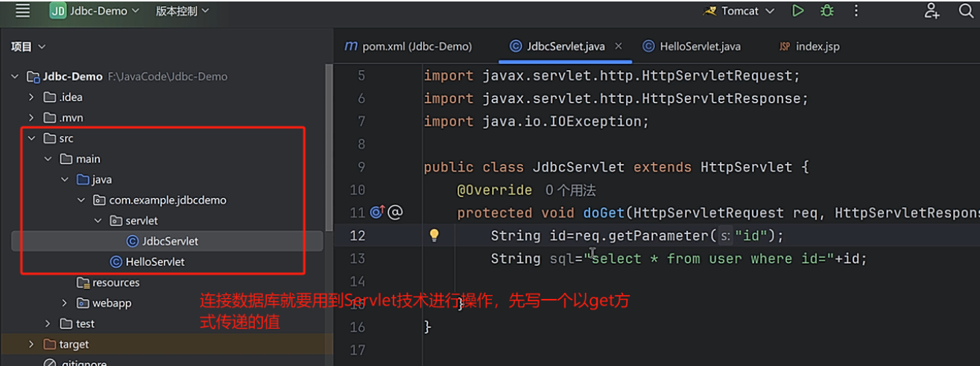Collapse the java folder

[x=65, y=180]
